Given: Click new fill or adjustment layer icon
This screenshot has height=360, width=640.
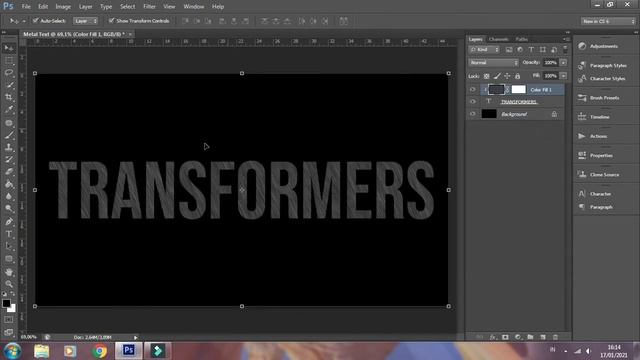Looking at the screenshot, I should (x=518, y=337).
